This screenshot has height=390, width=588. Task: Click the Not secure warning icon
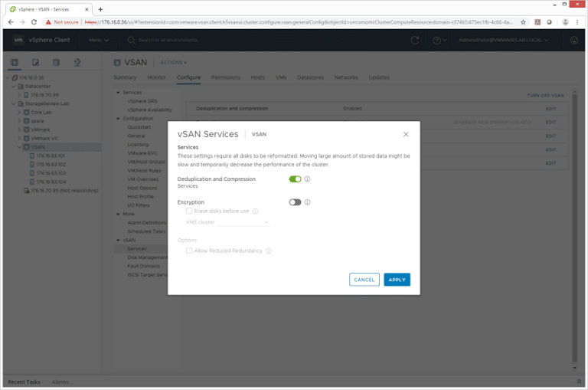pyautogui.click(x=48, y=22)
